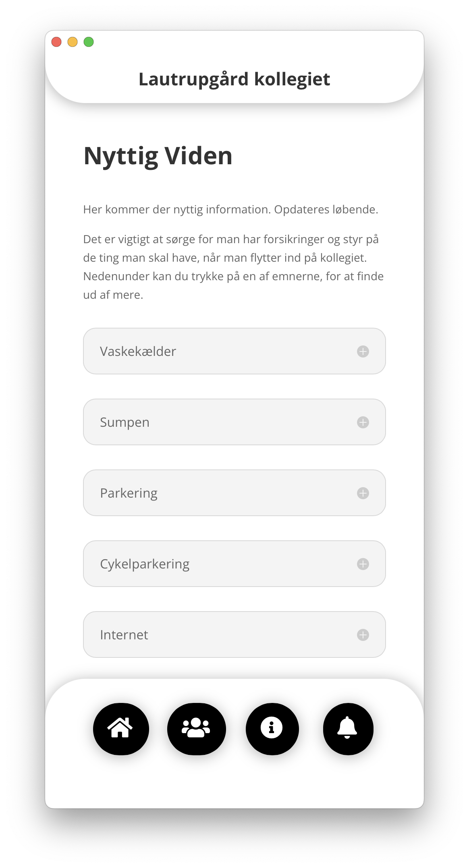469x868 pixels.
Task: Show the Internet information panel
Action: click(234, 634)
